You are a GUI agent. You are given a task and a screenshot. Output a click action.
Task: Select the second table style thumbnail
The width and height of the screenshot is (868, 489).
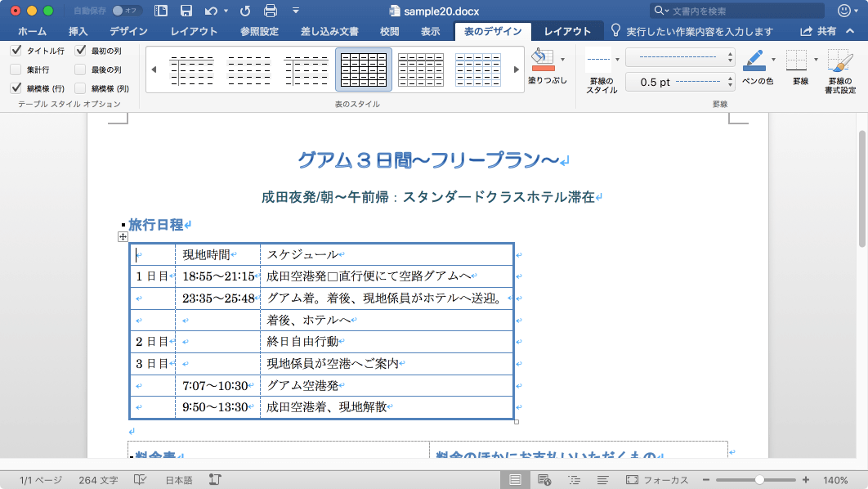point(249,70)
